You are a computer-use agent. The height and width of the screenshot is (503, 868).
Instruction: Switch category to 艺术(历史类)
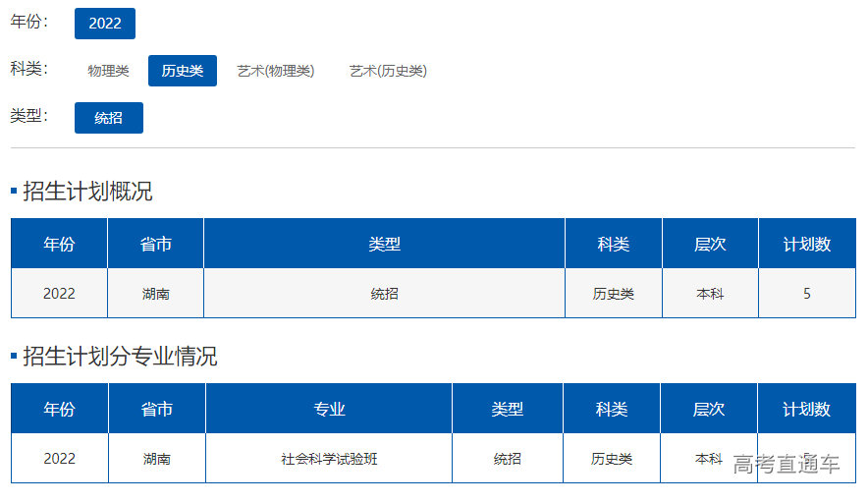[x=388, y=71]
